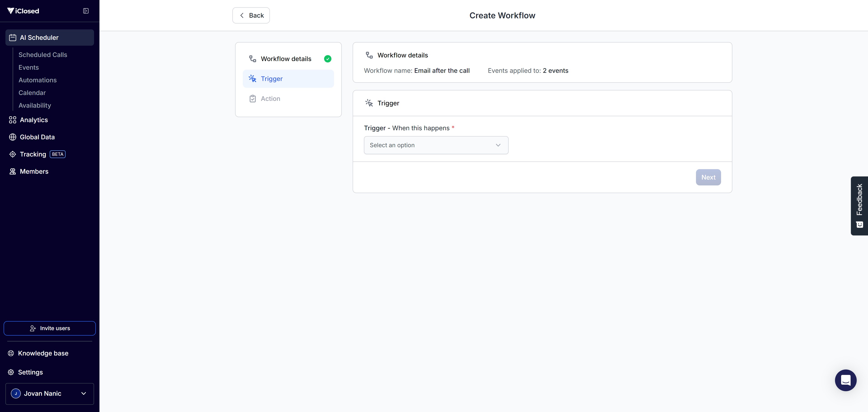Collapse the sidebar with the panel icon
The width and height of the screenshot is (868, 412).
[x=86, y=11]
